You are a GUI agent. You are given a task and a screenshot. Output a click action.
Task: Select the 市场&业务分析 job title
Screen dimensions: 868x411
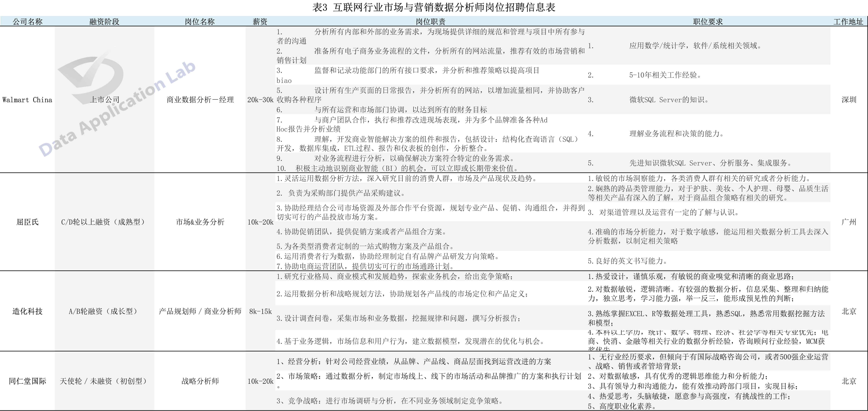click(x=200, y=222)
